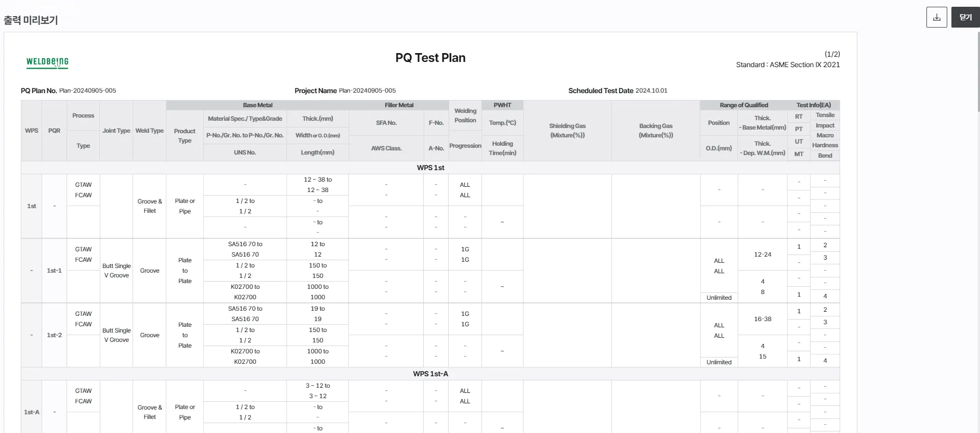Viewport: 980px width, 433px height.
Task: Click the Standard ASME Section IX text
Action: [788, 65]
